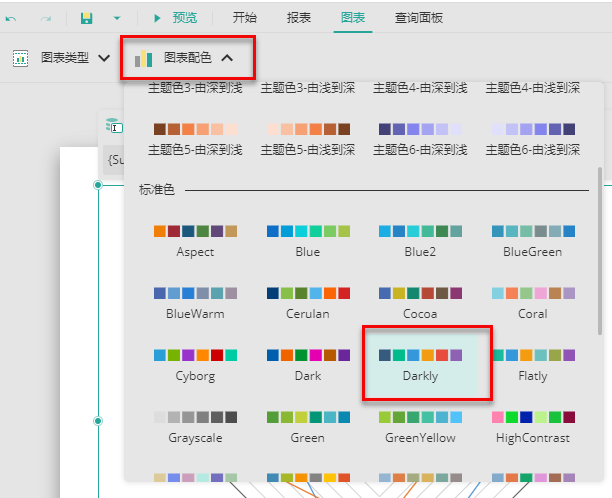Click the green save icon

coord(86,18)
